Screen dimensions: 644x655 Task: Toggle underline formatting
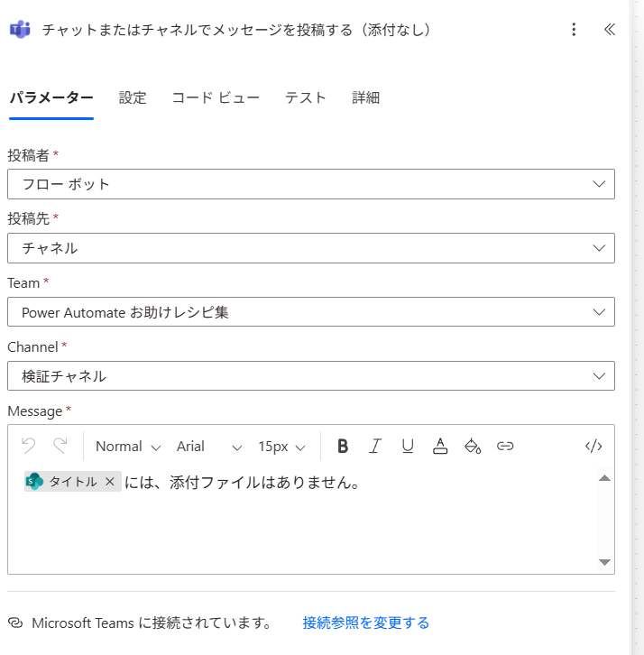coord(408,446)
